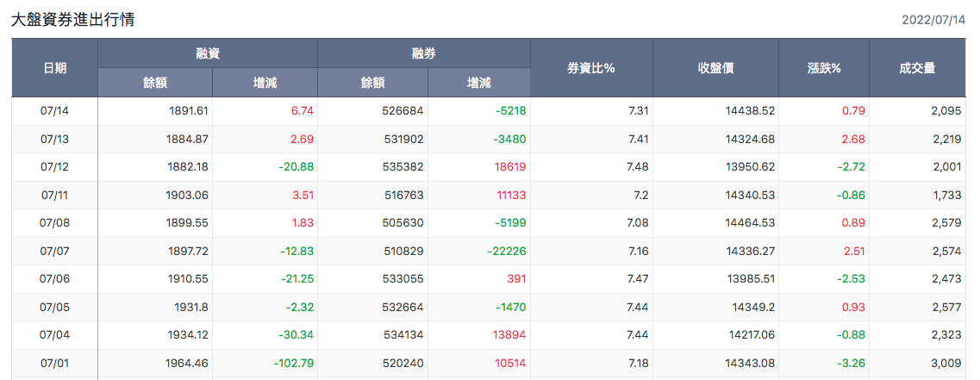Click short change value -5218
Screen dimensions: 980x380
click(510, 111)
